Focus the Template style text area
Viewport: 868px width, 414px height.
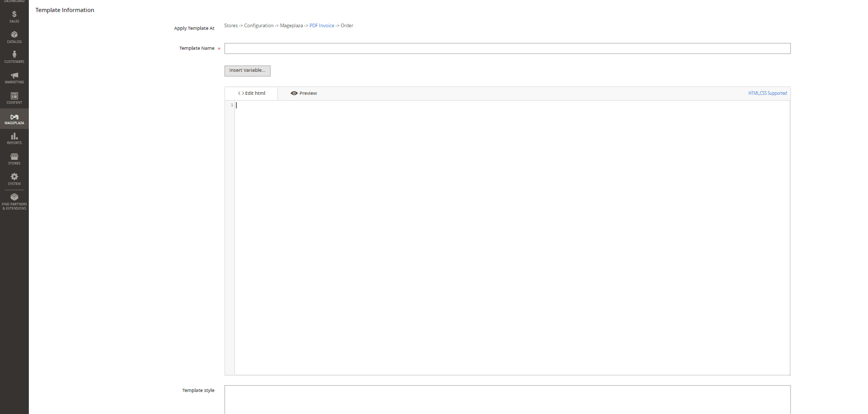507,399
